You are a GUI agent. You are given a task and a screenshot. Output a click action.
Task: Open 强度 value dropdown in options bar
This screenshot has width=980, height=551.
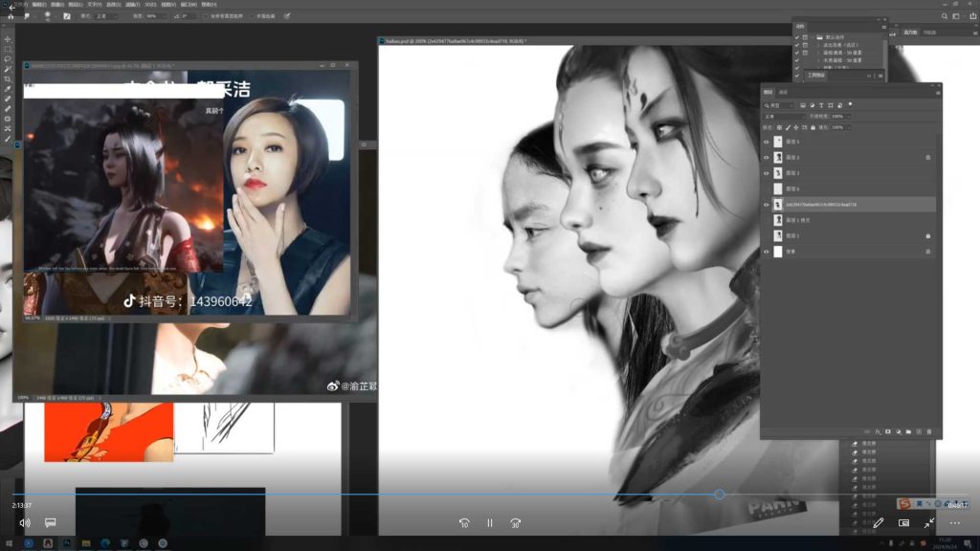pyautogui.click(x=156, y=16)
